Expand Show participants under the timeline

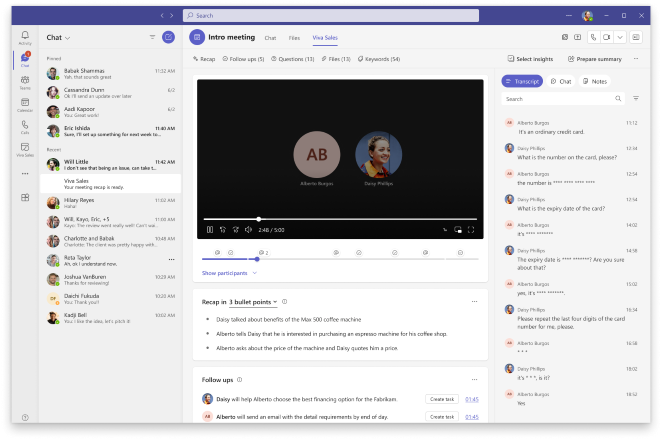point(229,272)
